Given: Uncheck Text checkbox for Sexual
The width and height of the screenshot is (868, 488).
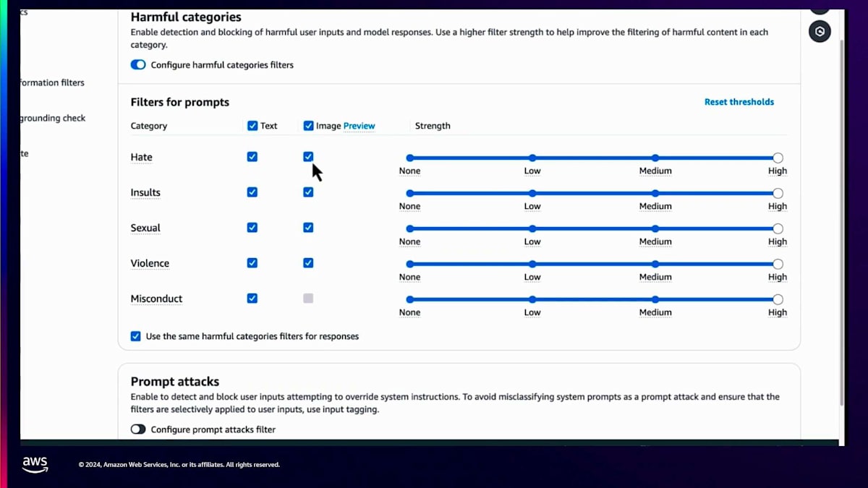Looking at the screenshot, I should (x=252, y=228).
